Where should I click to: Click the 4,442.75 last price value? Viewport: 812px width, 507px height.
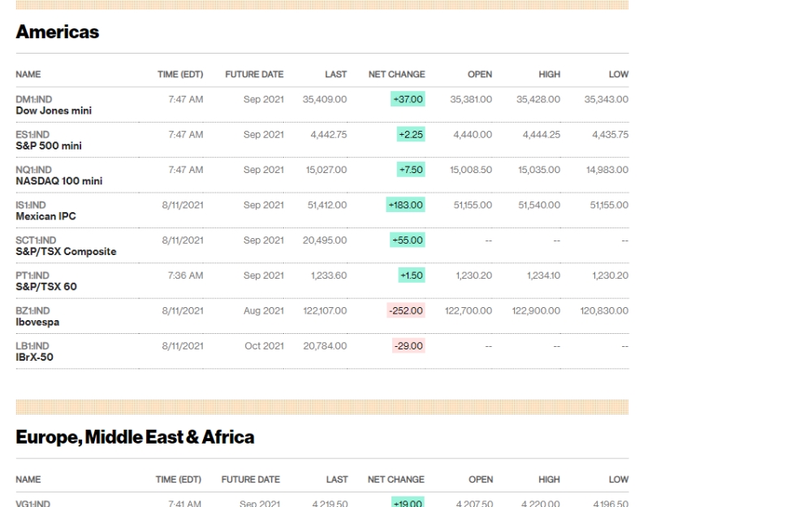tap(329, 134)
